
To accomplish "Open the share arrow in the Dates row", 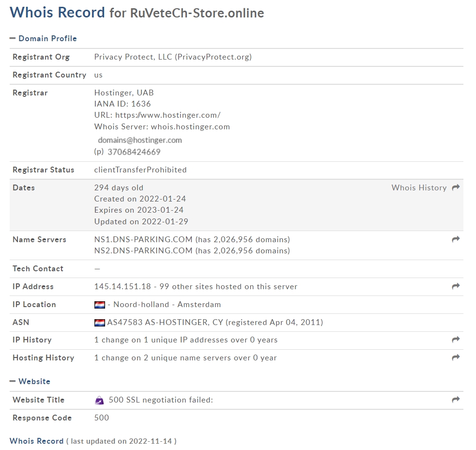I will point(456,187).
